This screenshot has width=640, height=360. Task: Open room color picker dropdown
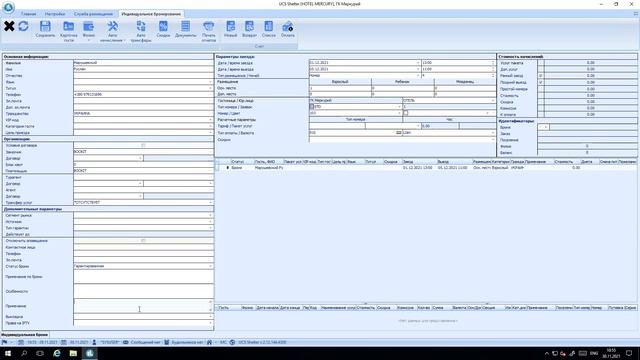pyautogui.click(x=487, y=113)
